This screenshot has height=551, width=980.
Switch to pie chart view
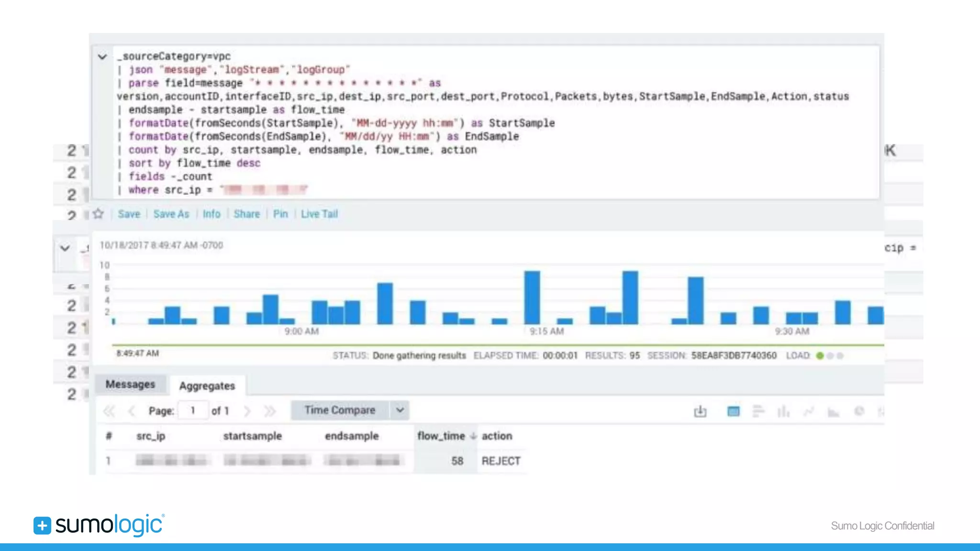click(x=859, y=411)
